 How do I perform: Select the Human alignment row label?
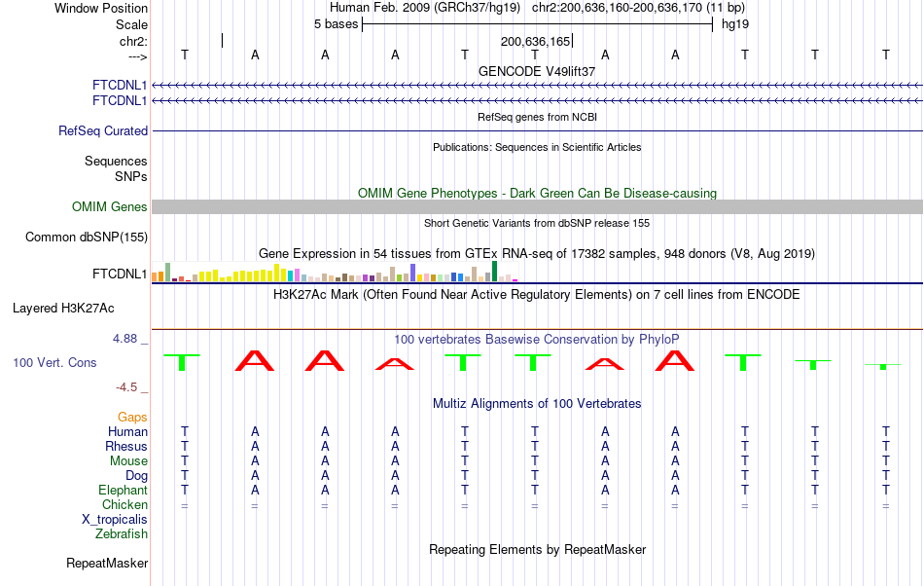coord(127,431)
